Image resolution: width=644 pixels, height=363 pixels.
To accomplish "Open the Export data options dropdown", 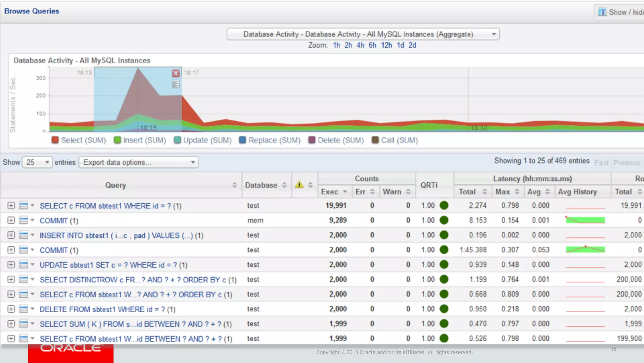I will (x=138, y=162).
